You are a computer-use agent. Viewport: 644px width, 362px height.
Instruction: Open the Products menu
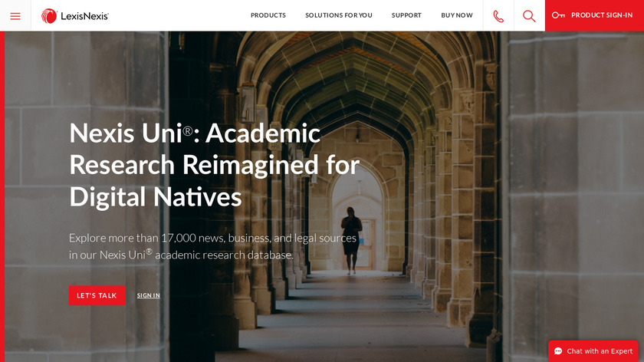pos(268,15)
